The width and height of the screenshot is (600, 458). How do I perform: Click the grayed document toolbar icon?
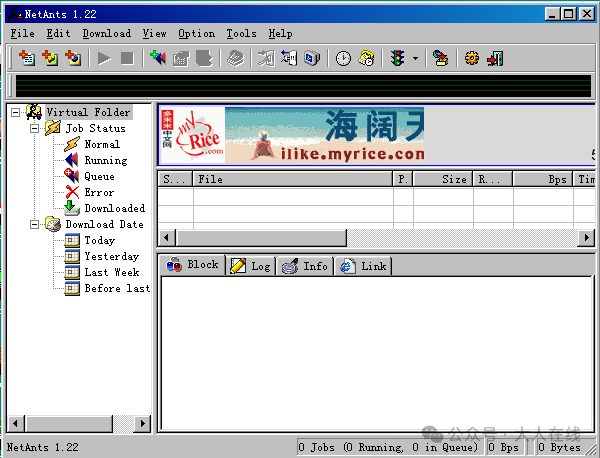click(204, 59)
